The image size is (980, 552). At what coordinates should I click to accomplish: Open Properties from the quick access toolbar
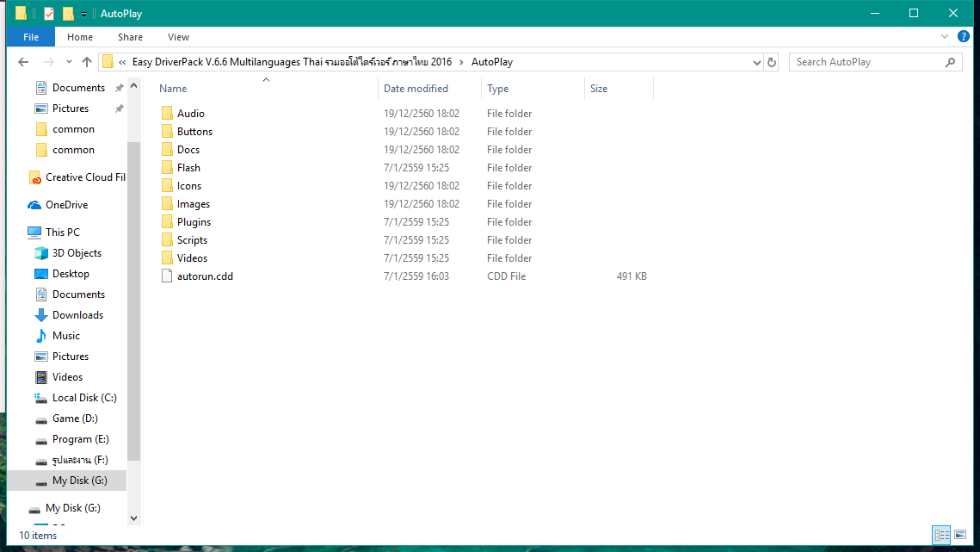[49, 13]
